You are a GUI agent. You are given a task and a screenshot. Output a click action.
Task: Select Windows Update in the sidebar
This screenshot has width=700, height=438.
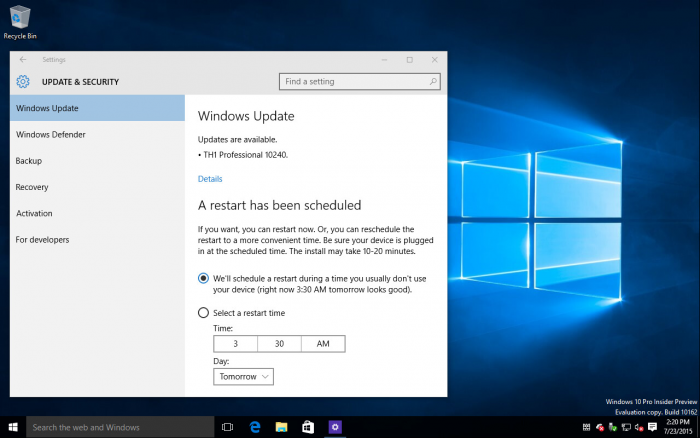pos(97,108)
